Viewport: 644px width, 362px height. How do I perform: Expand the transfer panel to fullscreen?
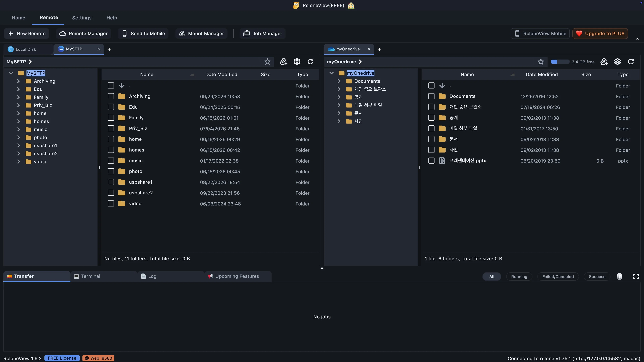[x=636, y=276]
